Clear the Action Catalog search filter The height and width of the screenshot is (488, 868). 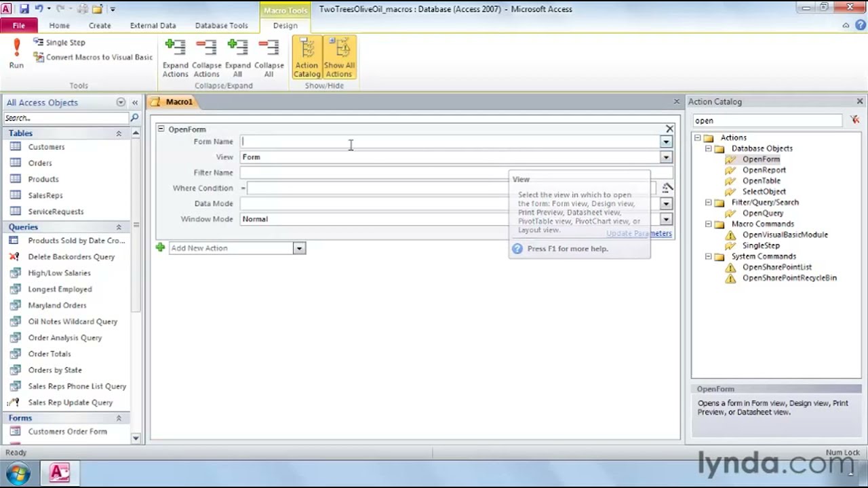[854, 121]
